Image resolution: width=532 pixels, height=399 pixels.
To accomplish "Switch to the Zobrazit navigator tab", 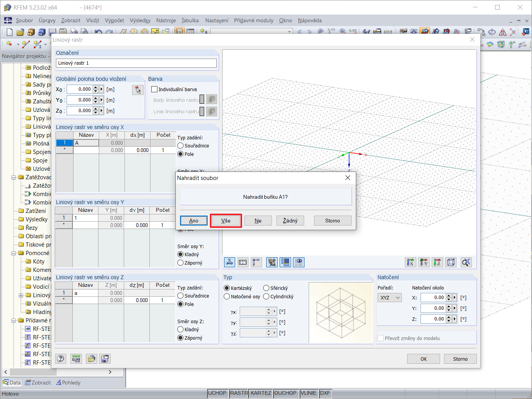I will coord(38,383).
